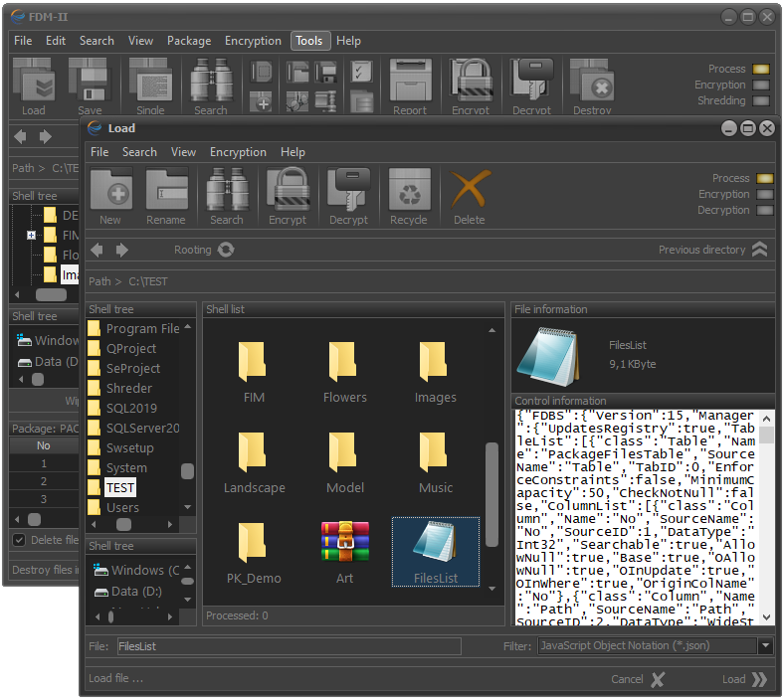Select Shreder folder in Shell tree
The width and height of the screenshot is (784, 700).
(129, 388)
